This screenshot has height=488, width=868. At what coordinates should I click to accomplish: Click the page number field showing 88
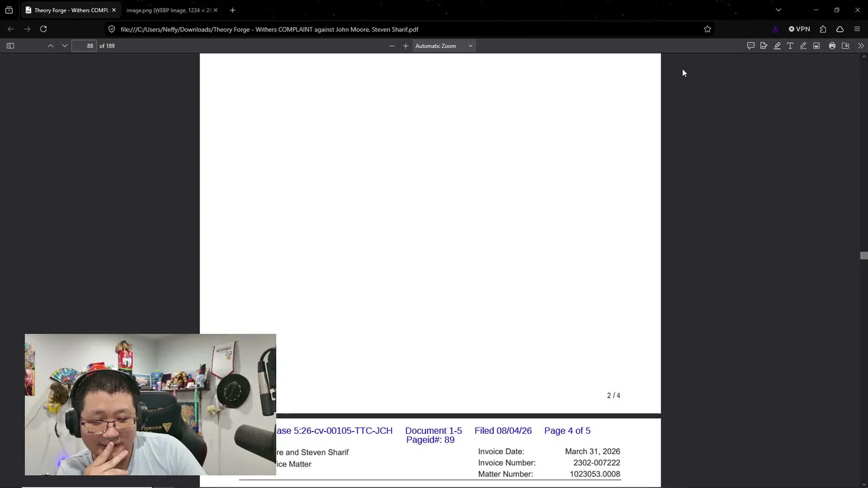[84, 45]
